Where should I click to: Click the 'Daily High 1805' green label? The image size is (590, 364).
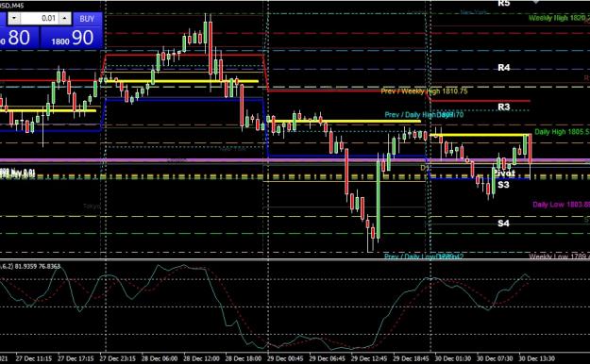[x=562, y=132]
